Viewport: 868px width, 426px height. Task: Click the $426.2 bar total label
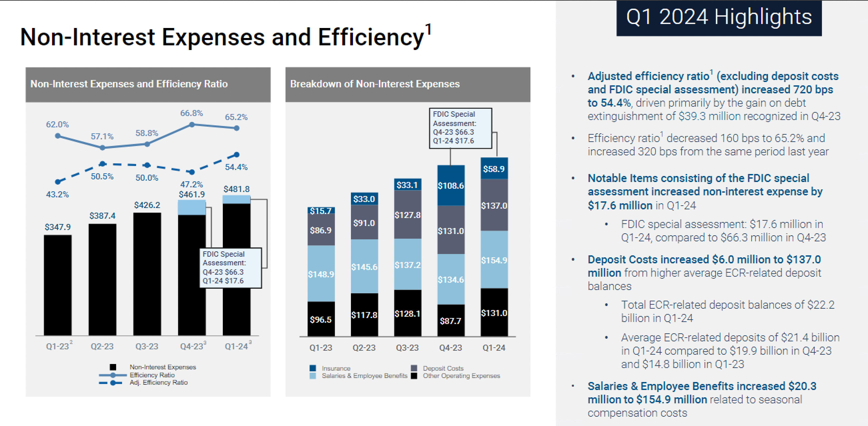coord(147,205)
